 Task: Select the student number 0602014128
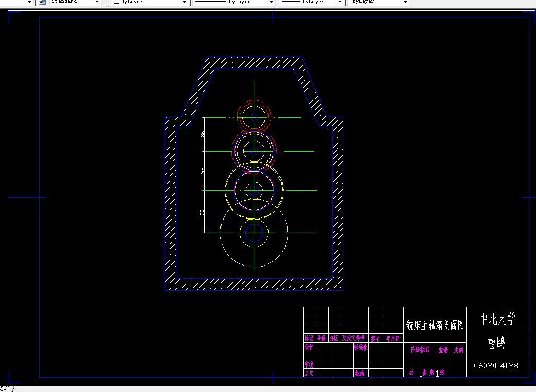[x=496, y=366]
